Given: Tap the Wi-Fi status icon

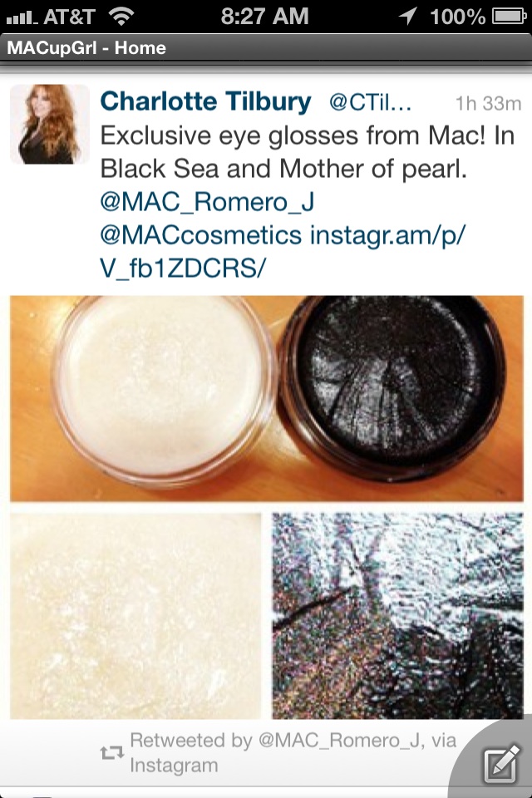Looking at the screenshot, I should click(121, 17).
